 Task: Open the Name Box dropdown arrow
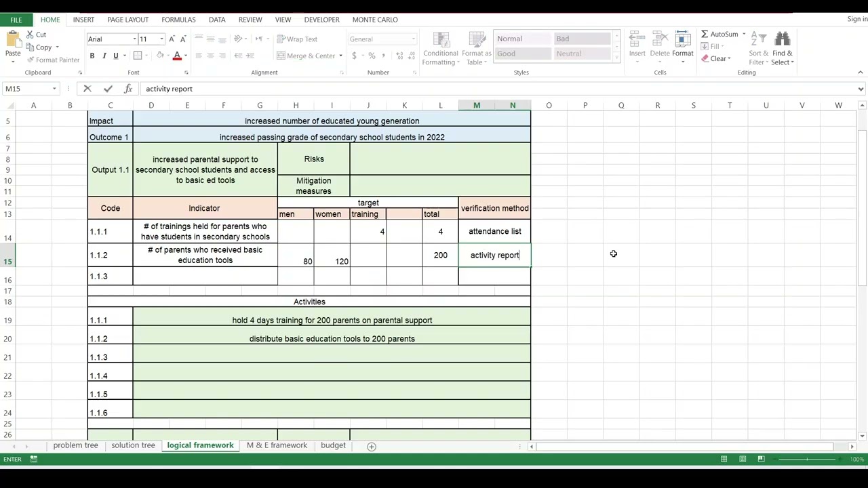tap(54, 89)
